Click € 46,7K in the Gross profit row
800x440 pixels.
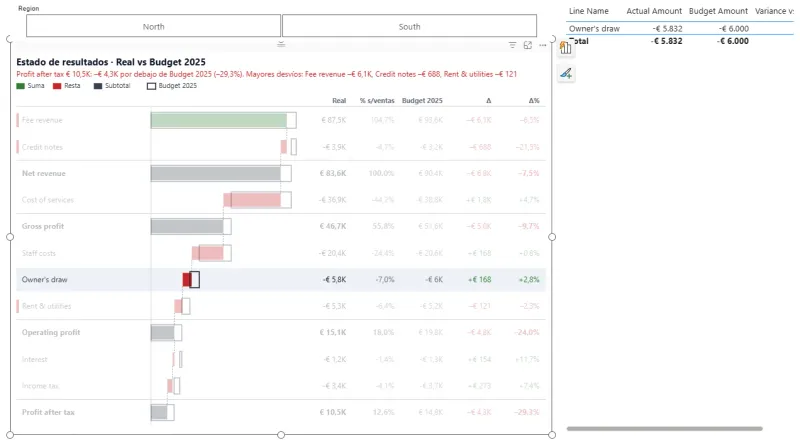point(333,226)
